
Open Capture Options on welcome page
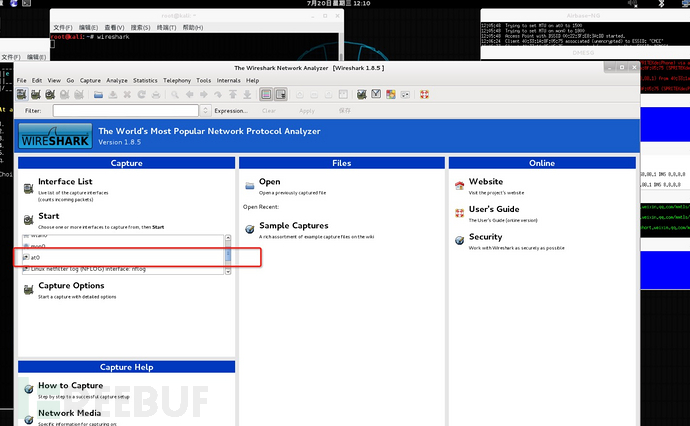click(71, 286)
